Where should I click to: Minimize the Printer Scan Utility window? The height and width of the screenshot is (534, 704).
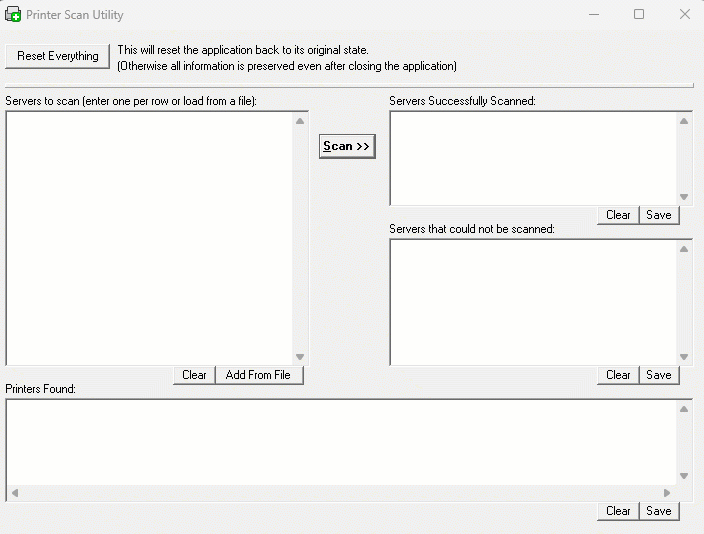594,14
